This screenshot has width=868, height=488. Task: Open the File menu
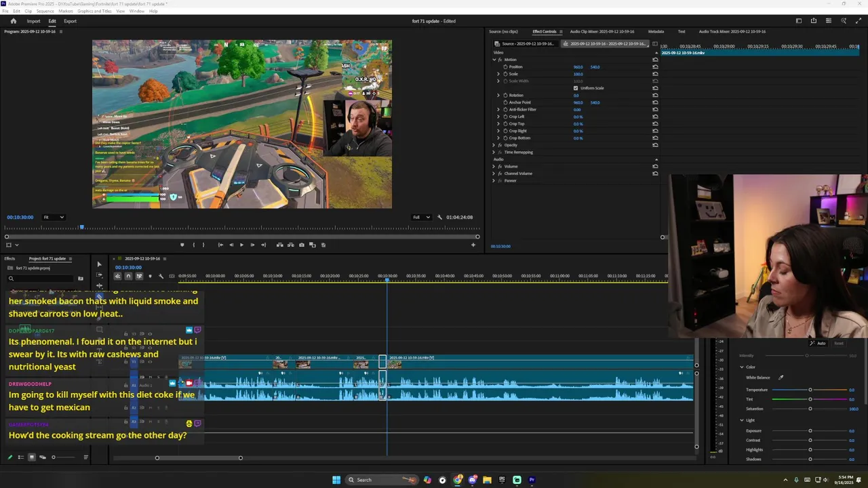click(6, 11)
